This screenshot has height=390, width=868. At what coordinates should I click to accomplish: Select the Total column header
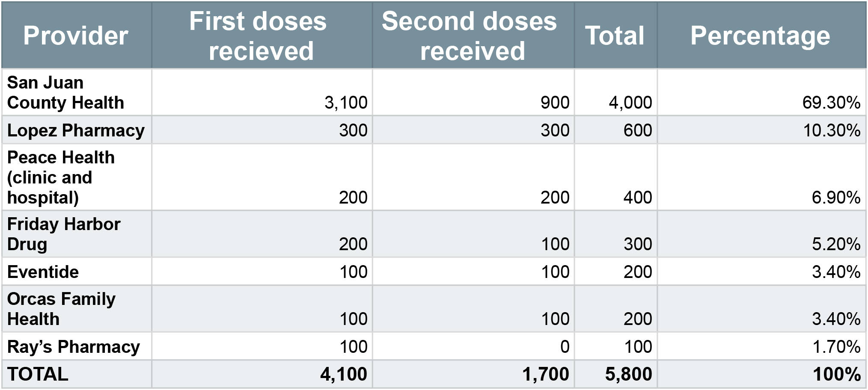click(615, 35)
